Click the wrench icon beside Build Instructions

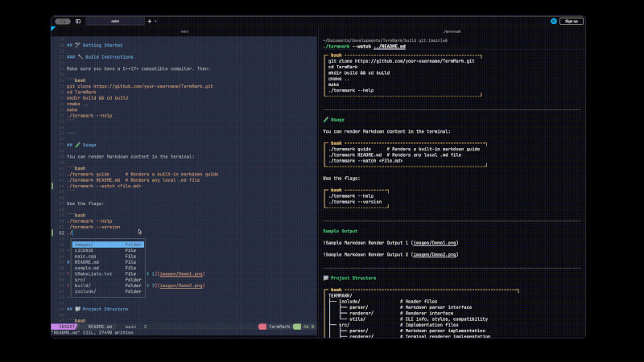pyautogui.click(x=80, y=57)
